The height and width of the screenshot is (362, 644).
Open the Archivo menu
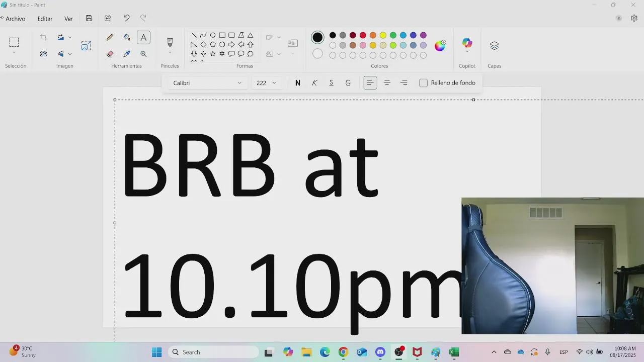(x=14, y=19)
